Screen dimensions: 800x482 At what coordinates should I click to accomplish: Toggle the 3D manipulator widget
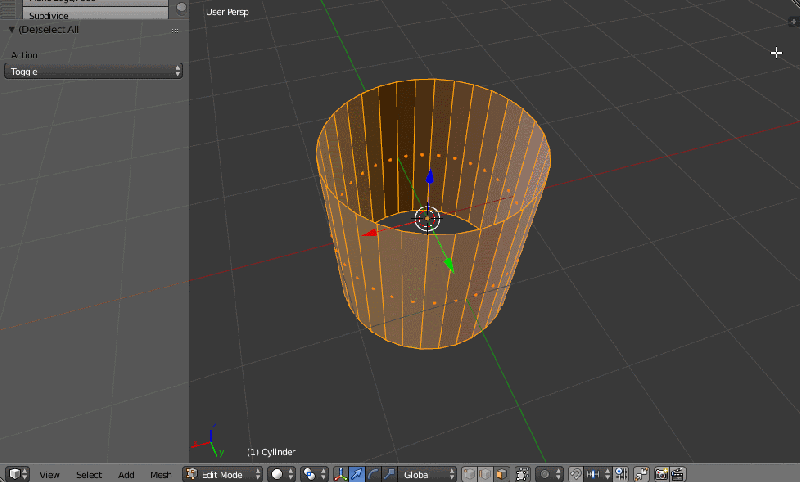[x=341, y=474]
